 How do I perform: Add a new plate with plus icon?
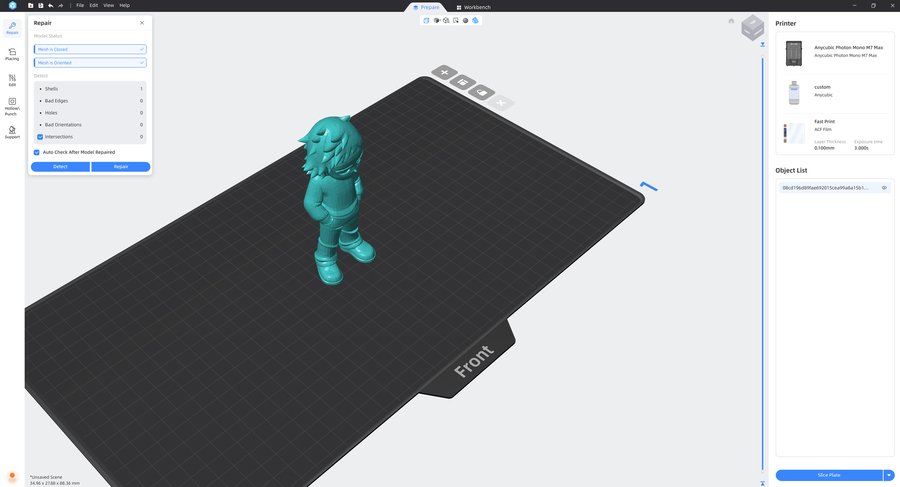tap(444, 72)
